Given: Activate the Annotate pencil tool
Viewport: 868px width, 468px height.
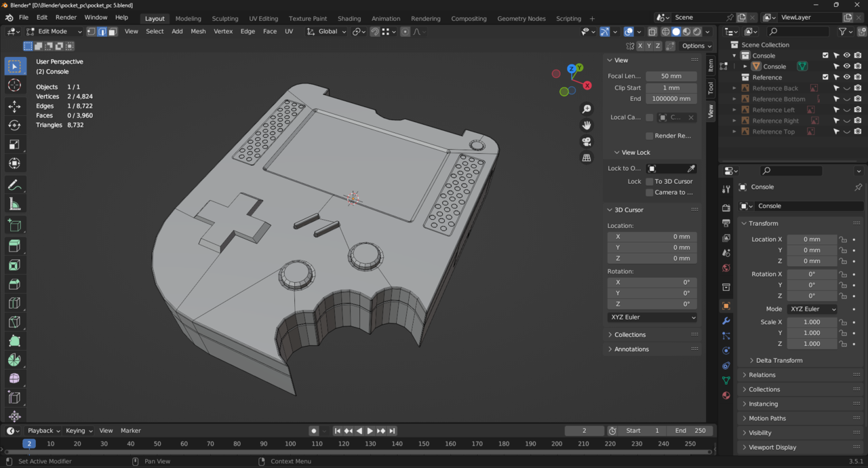Looking at the screenshot, I should [x=14, y=185].
